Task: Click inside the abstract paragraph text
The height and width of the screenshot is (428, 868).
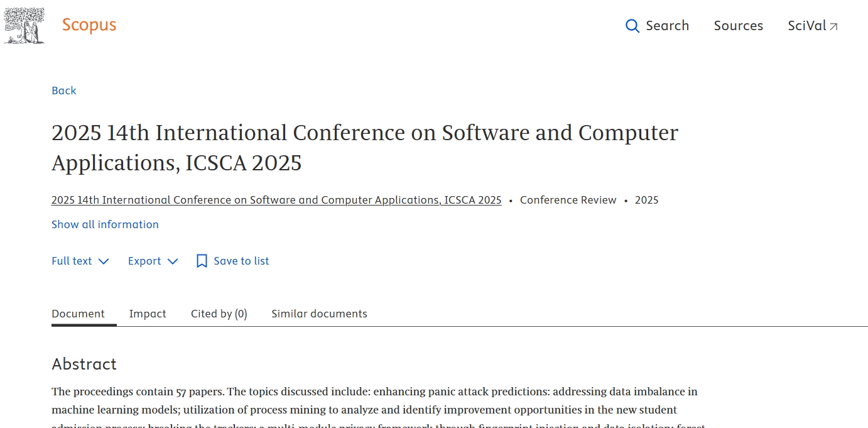Action: point(374,401)
